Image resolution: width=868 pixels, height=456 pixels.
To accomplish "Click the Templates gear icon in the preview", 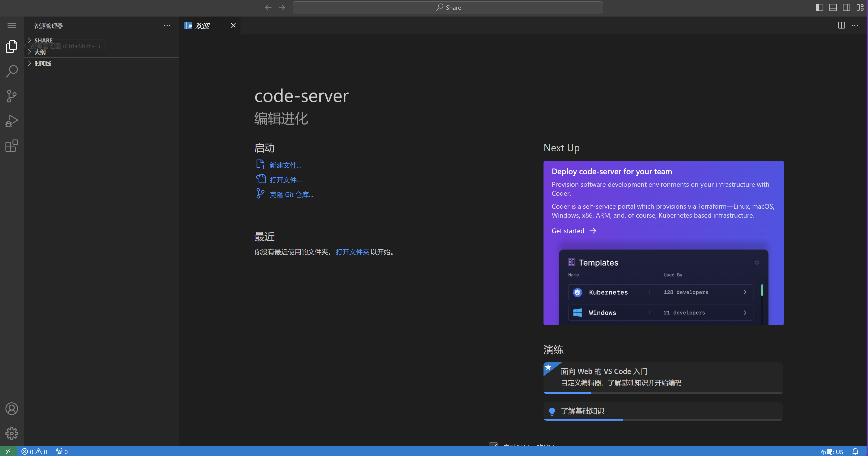I will tap(757, 262).
